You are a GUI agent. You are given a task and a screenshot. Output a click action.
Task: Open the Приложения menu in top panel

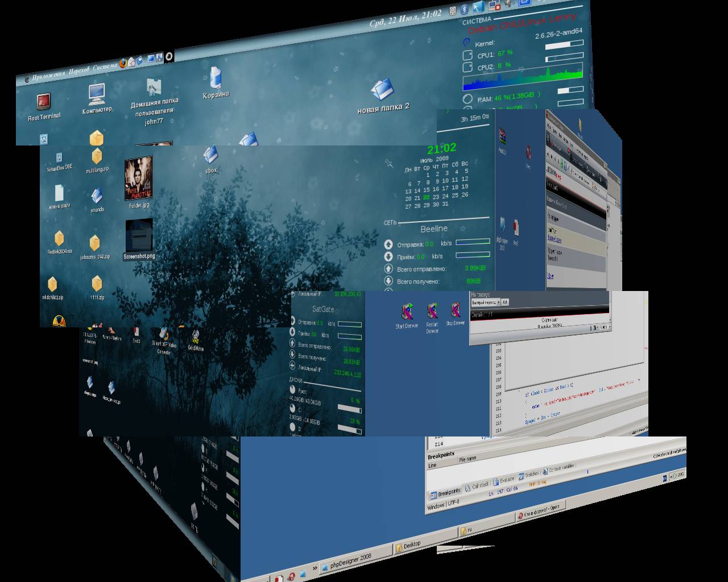(48, 74)
